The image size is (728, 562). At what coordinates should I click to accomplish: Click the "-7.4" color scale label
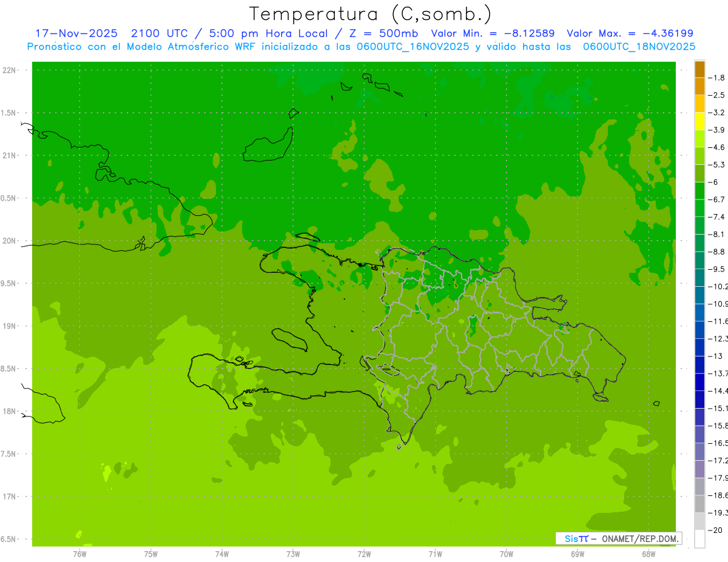pos(718,217)
